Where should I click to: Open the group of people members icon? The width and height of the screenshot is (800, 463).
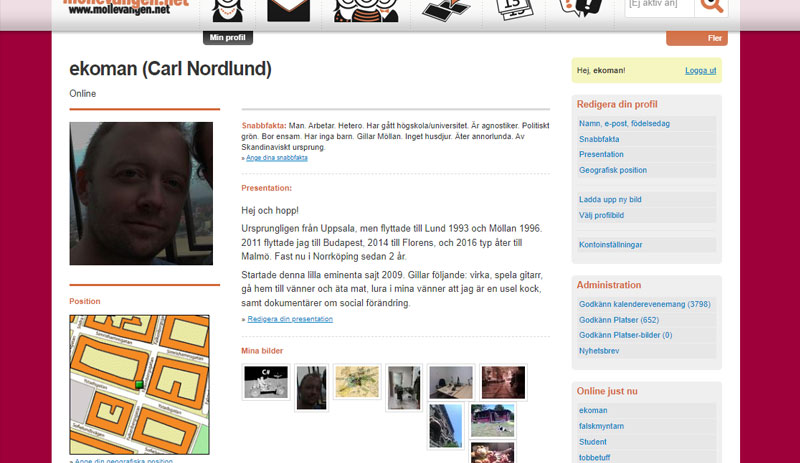[x=366, y=10]
